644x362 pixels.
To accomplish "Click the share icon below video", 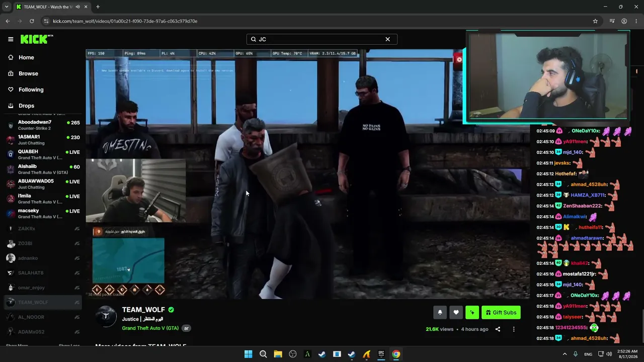I will point(498,329).
